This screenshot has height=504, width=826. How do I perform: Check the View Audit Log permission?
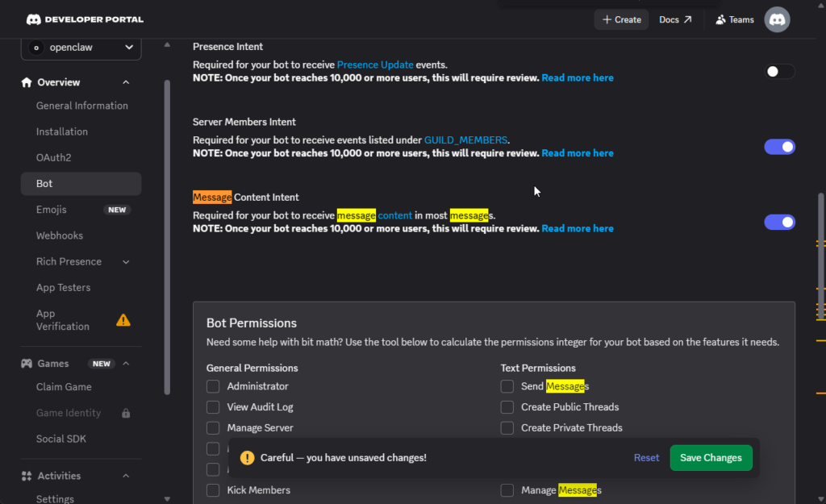213,407
